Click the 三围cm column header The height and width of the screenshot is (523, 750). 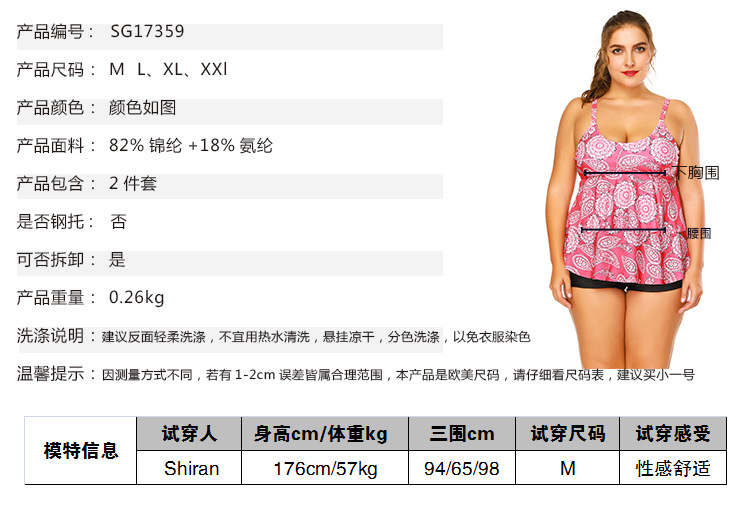point(462,434)
